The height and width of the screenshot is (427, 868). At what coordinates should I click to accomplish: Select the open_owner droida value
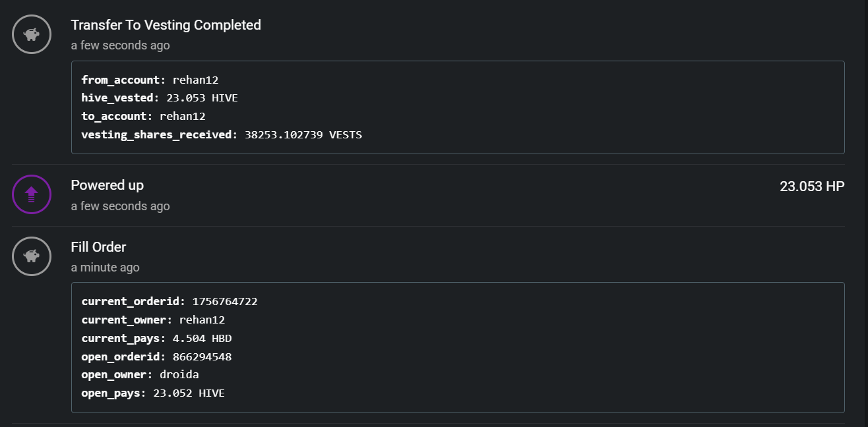point(179,375)
